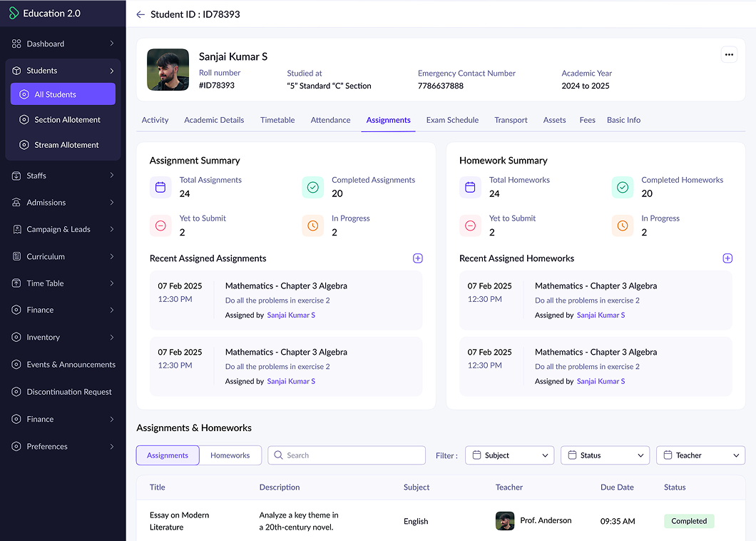Switch to the Academic Details tab
The image size is (756, 541).
pyautogui.click(x=214, y=120)
